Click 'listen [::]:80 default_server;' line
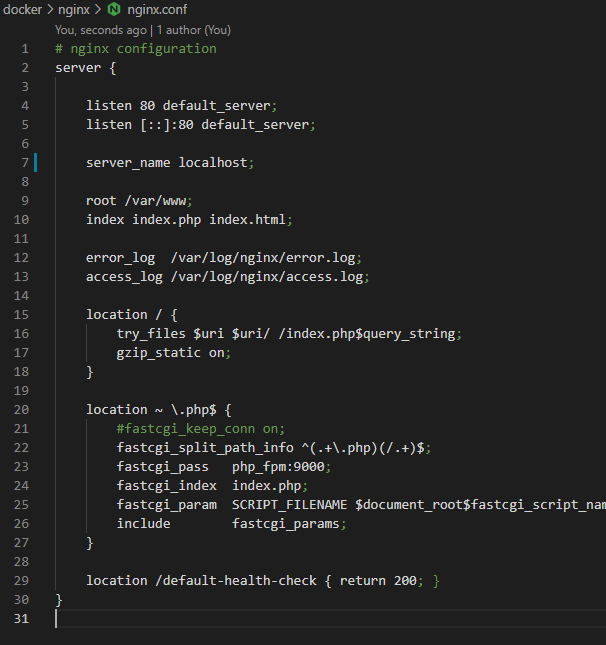The width and height of the screenshot is (606, 645). tap(201, 125)
